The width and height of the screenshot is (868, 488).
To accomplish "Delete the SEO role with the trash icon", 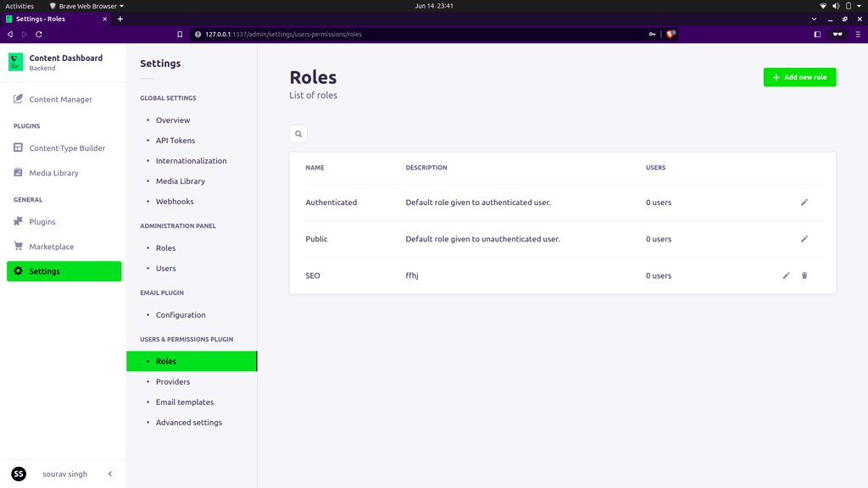I will 804,275.
